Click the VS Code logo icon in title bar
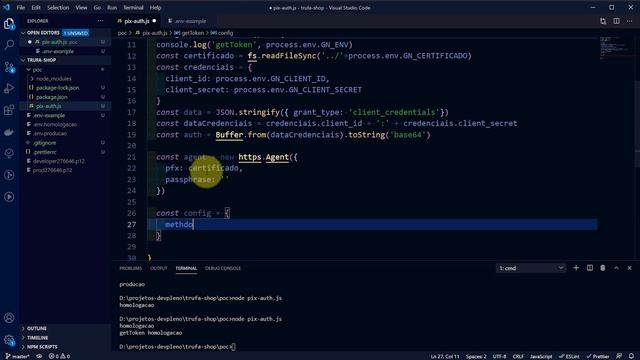This screenshot has width=640, height=360. coord(6,7)
